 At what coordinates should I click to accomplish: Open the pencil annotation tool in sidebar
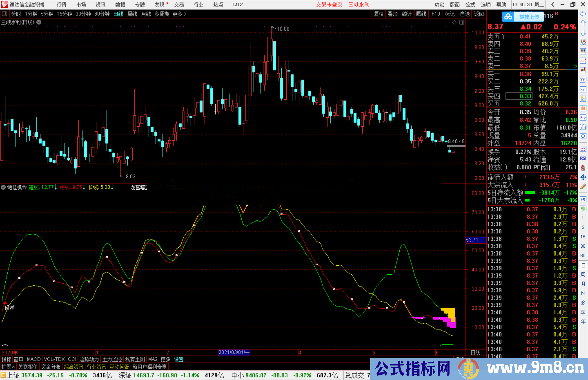(x=583, y=186)
